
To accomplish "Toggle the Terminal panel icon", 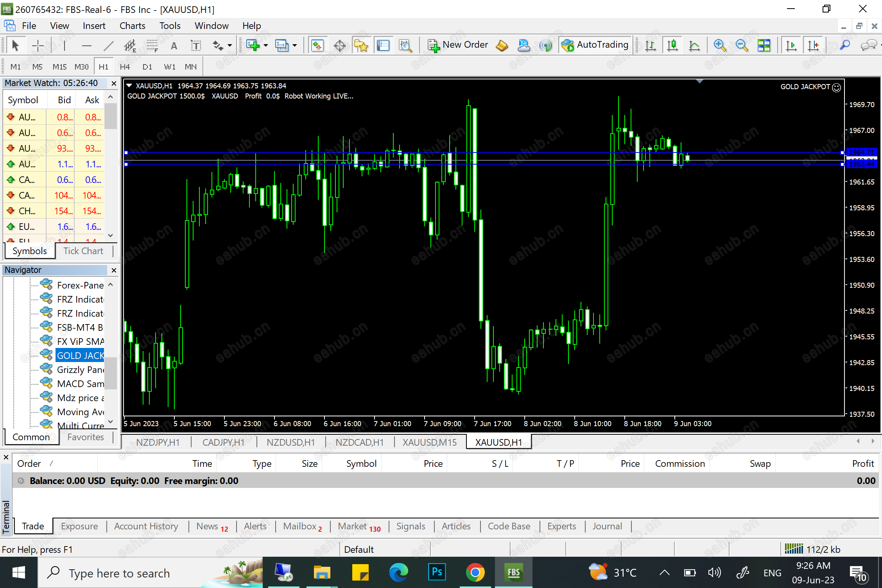I will click(383, 45).
